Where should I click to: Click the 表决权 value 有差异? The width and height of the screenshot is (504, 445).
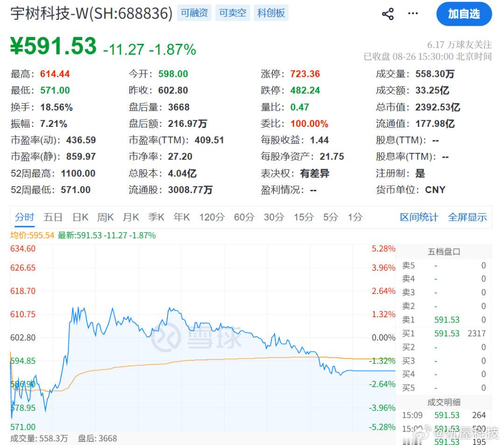pyautogui.click(x=315, y=174)
